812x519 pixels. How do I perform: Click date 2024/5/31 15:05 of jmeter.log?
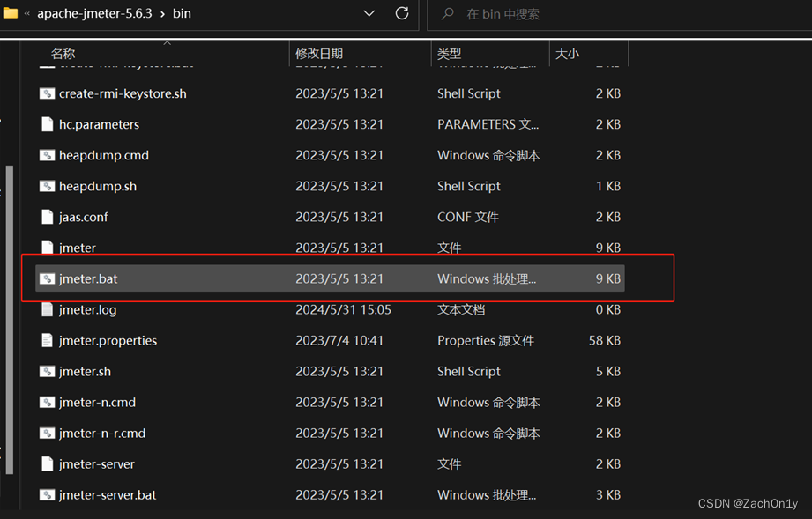tap(343, 310)
